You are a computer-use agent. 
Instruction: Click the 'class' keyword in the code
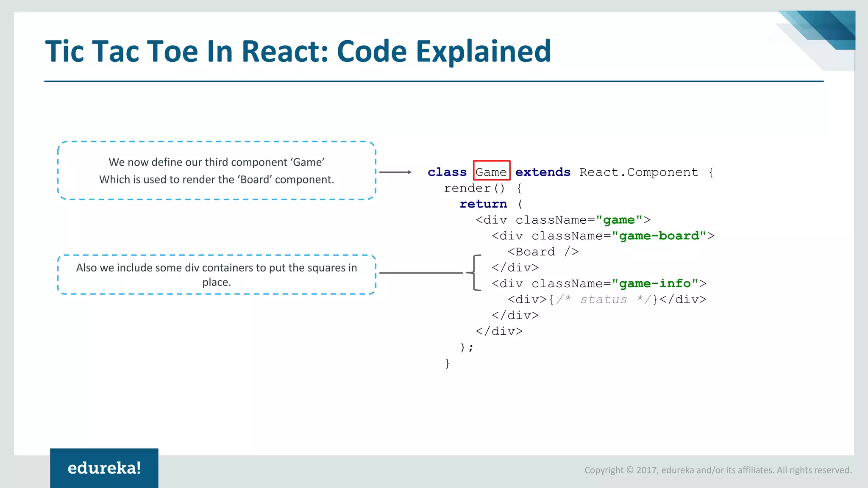point(447,172)
